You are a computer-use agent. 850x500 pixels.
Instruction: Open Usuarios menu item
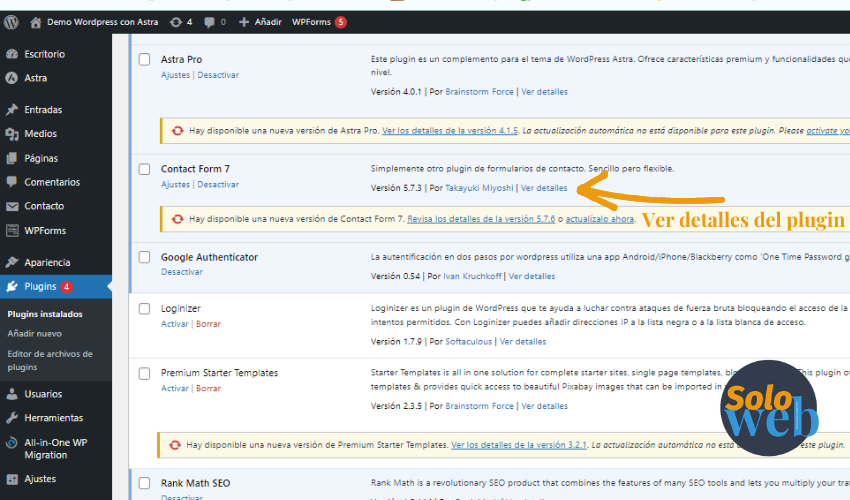pos(43,394)
